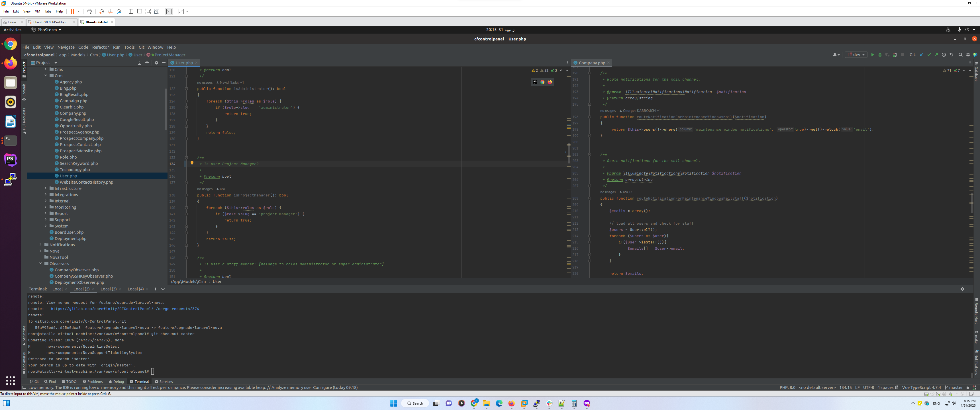The image size is (980, 410).
Task: Click the intention lightbulb at line 134
Action: coord(192,163)
